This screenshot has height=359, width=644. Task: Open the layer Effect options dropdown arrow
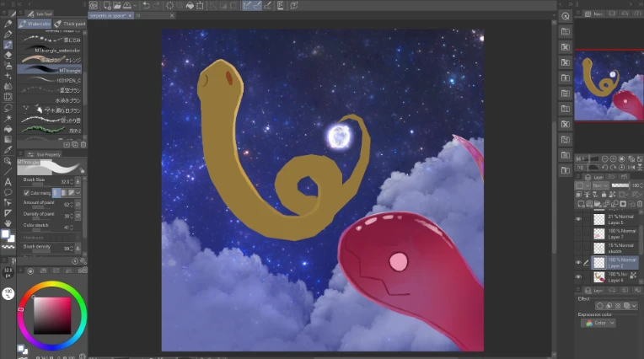pyautogui.click(x=635, y=306)
